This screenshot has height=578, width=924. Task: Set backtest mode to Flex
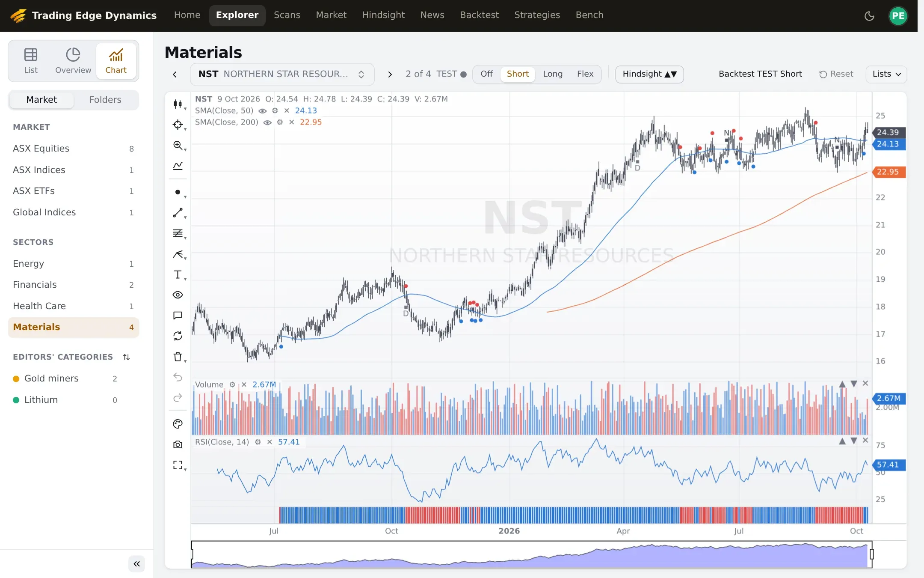(x=585, y=74)
